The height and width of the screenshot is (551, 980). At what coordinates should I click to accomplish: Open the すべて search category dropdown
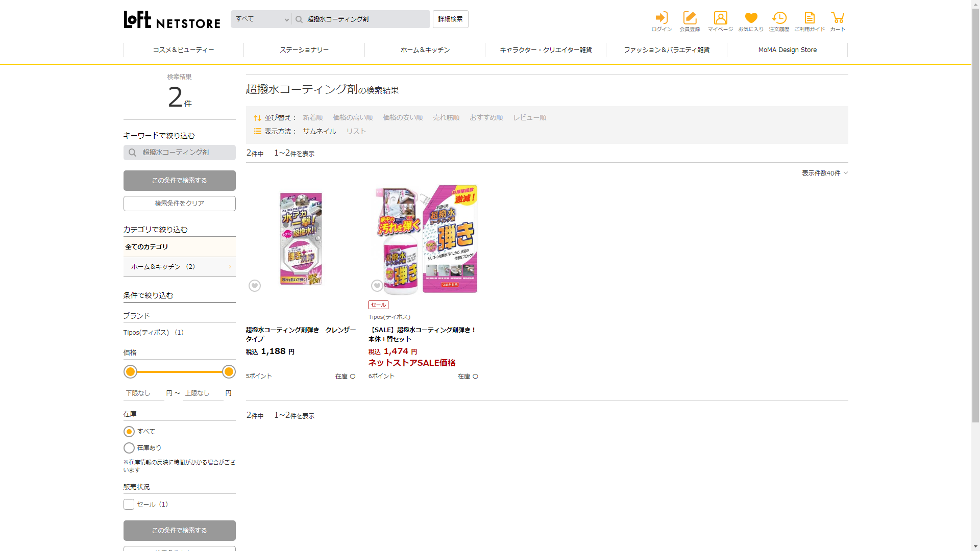(x=261, y=19)
